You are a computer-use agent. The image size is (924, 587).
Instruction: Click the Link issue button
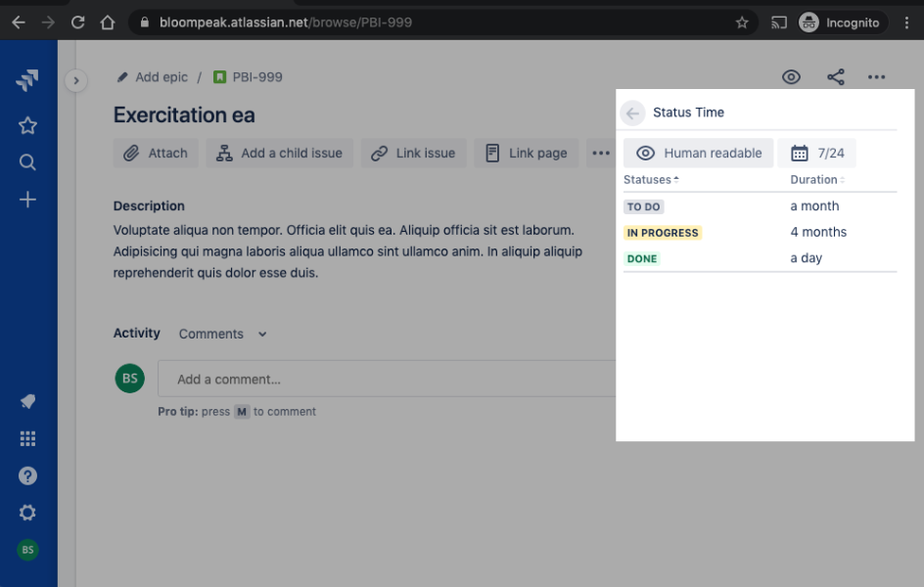click(413, 153)
